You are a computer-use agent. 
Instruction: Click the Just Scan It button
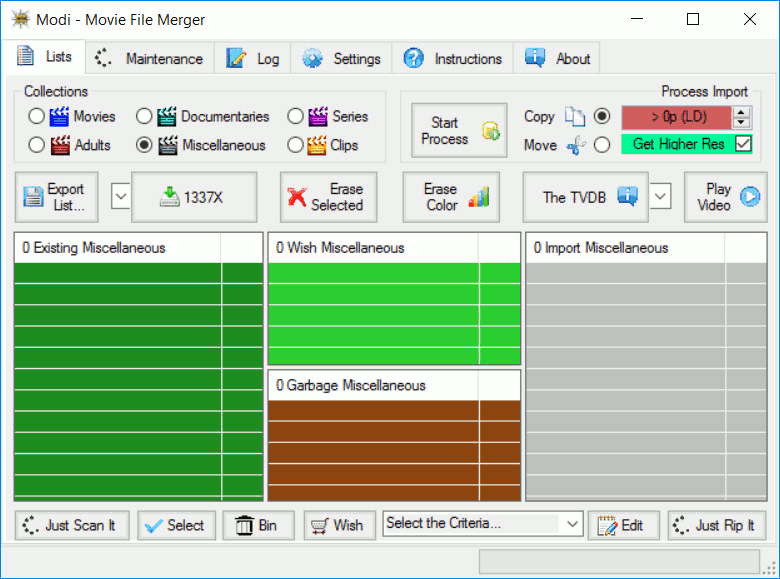click(72, 525)
